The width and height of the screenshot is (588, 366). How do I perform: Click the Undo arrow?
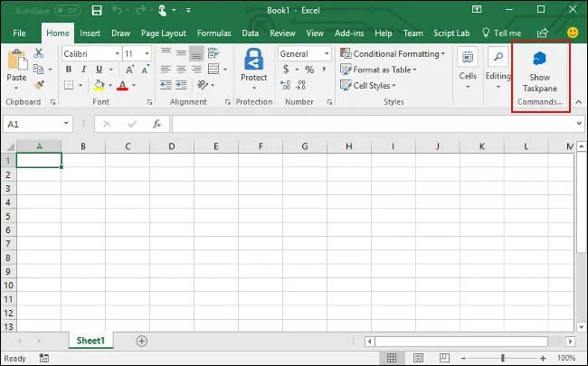pos(117,10)
